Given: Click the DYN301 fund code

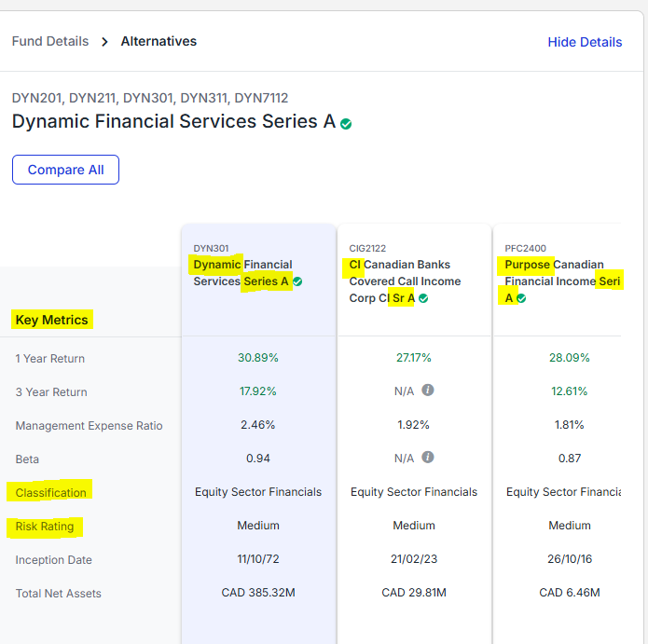Looking at the screenshot, I should tap(211, 248).
